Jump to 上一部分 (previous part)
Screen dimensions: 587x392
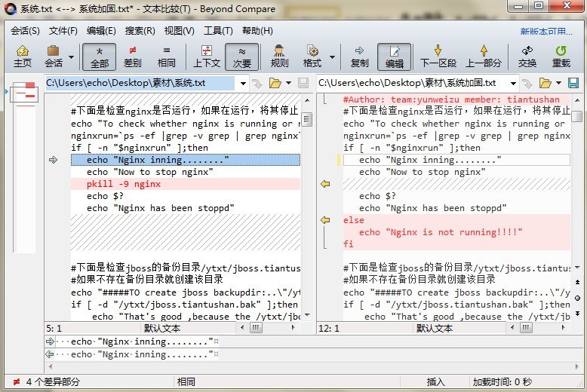click(483, 57)
